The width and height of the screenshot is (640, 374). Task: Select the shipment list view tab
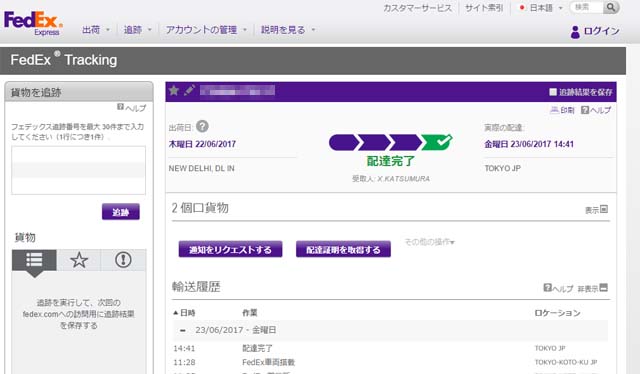[34, 260]
